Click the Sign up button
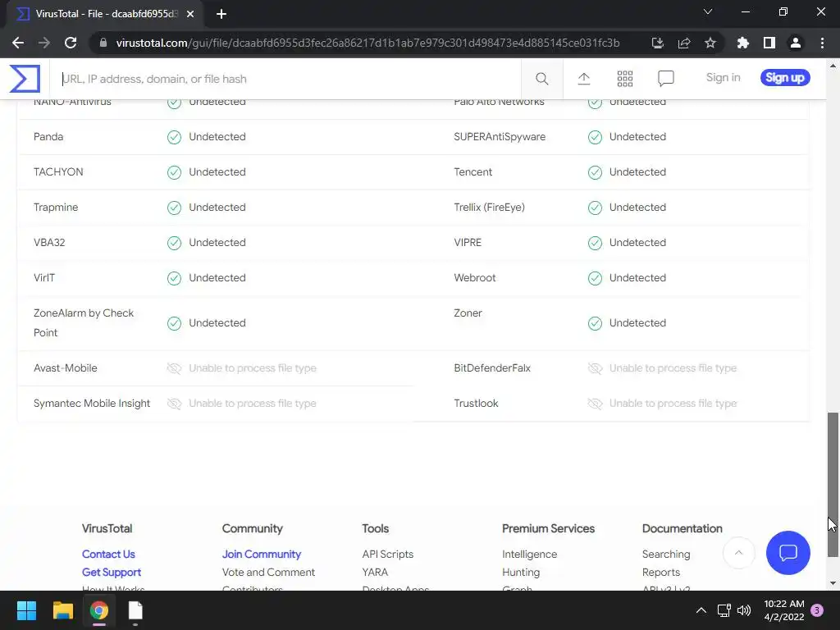Viewport: 840px width, 630px height. tap(785, 78)
